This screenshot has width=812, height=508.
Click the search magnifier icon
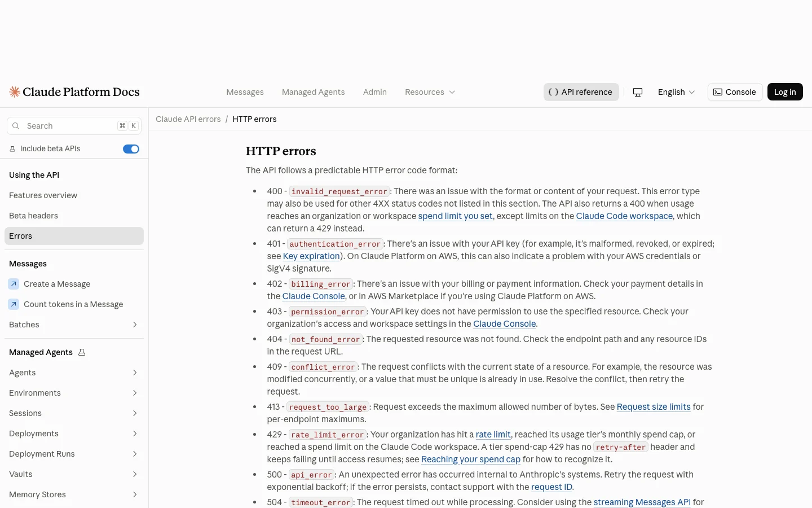pyautogui.click(x=16, y=126)
